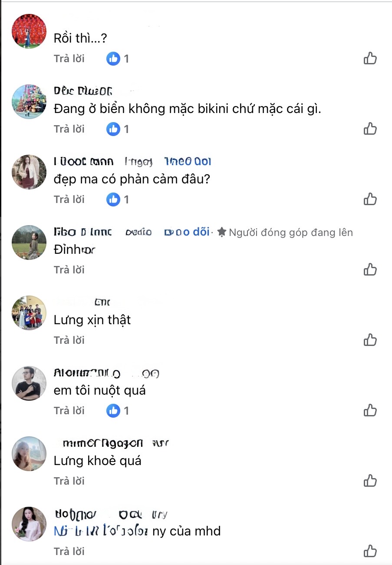
Task: Like the comment "Lưng xịn thật"
Action: (370, 340)
